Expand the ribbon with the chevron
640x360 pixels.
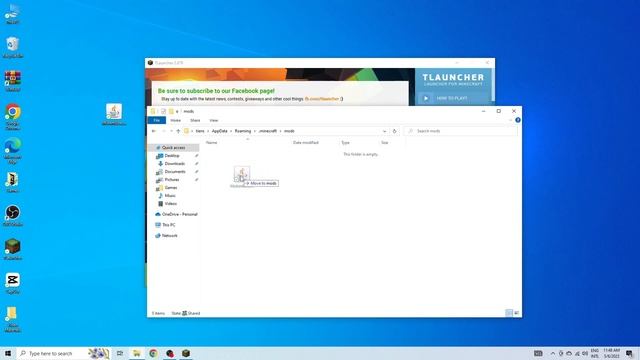point(510,120)
